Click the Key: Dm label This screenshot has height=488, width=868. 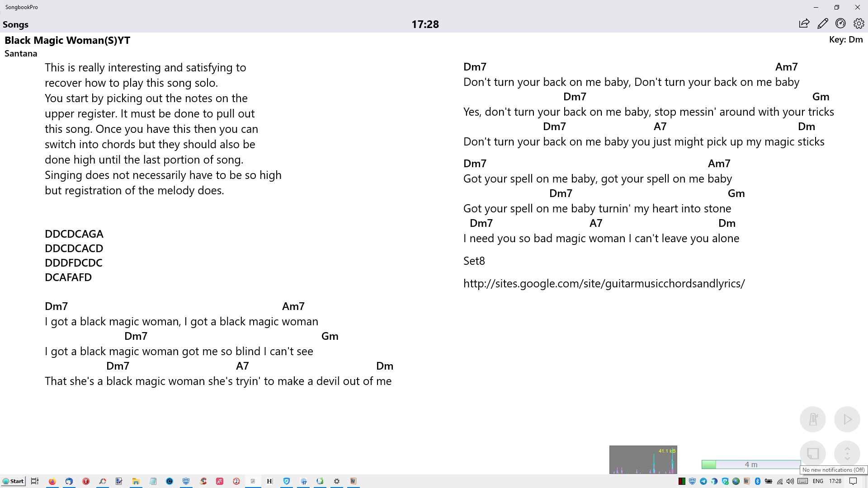pyautogui.click(x=846, y=39)
